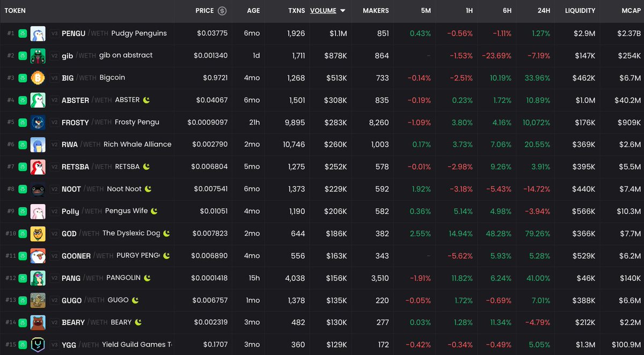Click the FROSTY token logo

click(38, 122)
